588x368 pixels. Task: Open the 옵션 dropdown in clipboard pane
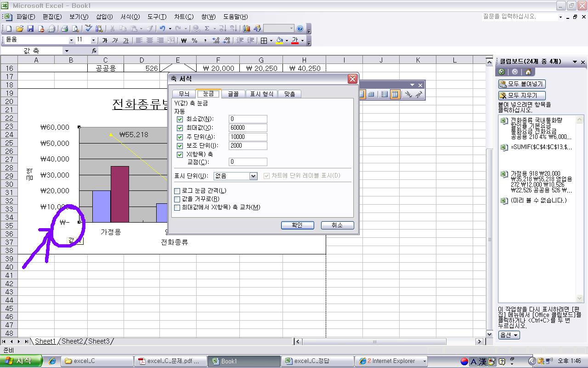[x=509, y=335]
